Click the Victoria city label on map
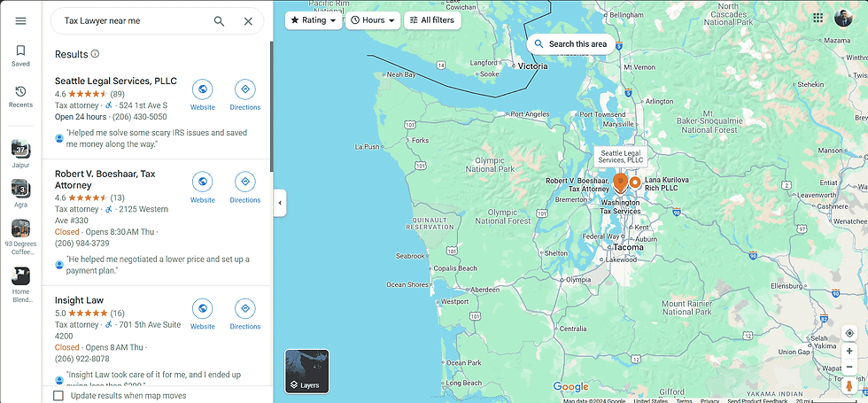 pyautogui.click(x=532, y=66)
